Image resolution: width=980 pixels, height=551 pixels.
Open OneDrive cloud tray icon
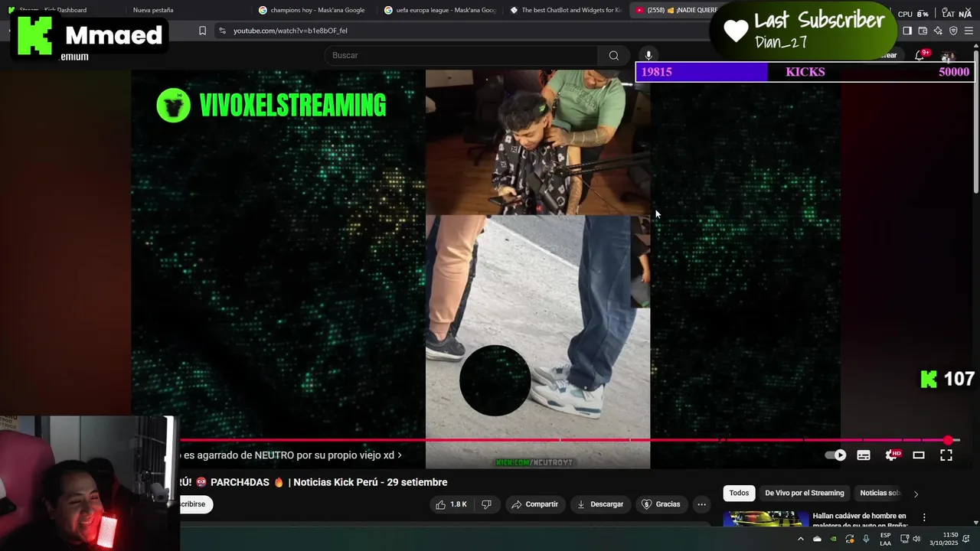click(x=817, y=540)
